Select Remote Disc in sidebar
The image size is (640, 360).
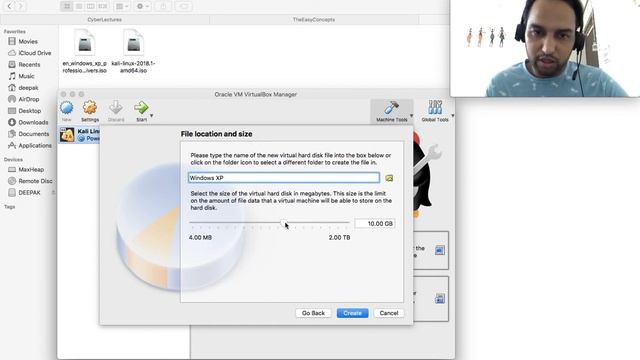35,181
